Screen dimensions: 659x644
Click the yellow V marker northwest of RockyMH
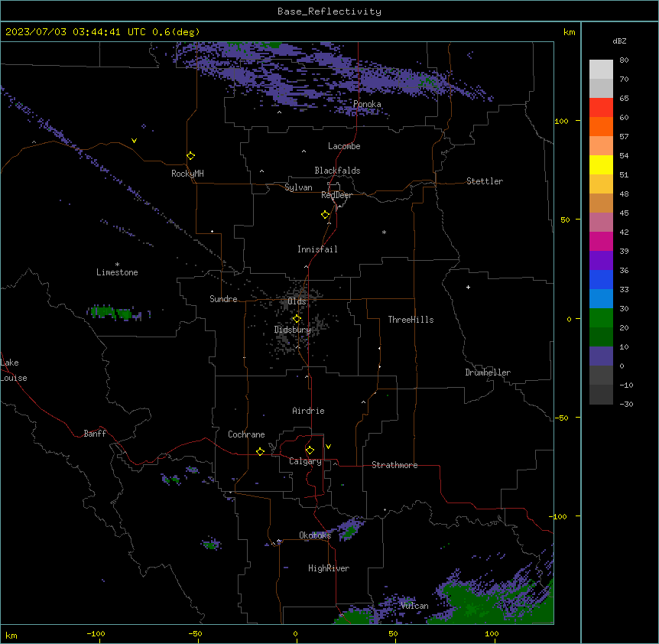coord(134,141)
